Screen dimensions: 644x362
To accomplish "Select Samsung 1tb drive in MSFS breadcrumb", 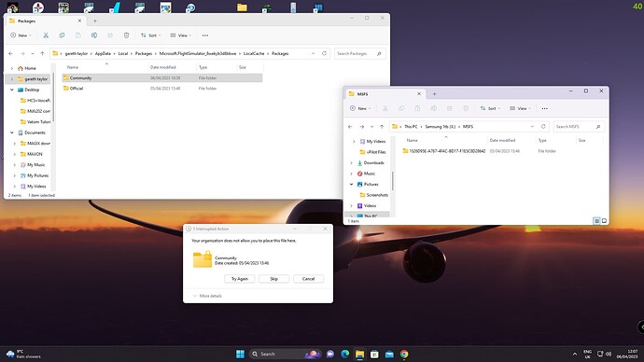I will point(441,126).
